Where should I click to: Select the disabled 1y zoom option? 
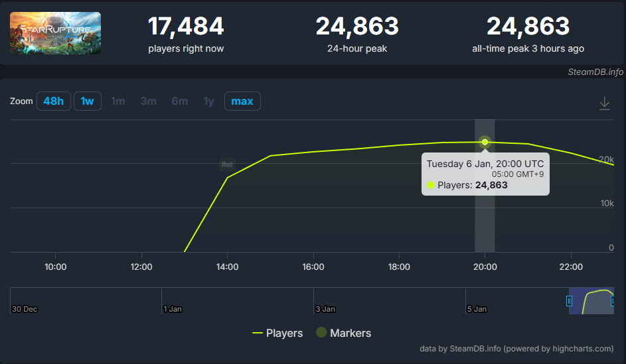[x=208, y=101]
